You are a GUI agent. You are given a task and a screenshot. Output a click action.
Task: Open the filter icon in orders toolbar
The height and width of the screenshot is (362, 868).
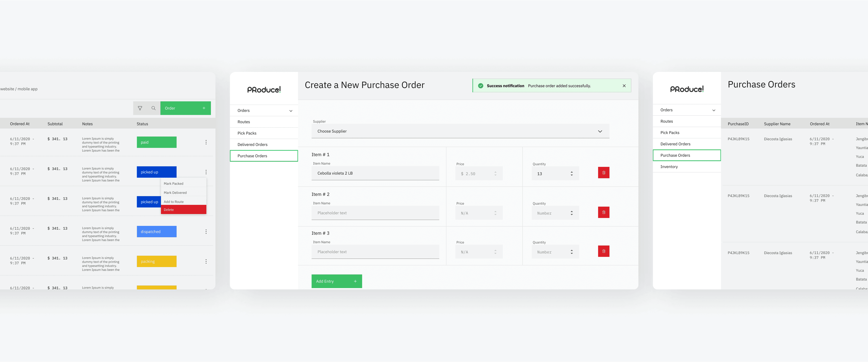pyautogui.click(x=140, y=108)
